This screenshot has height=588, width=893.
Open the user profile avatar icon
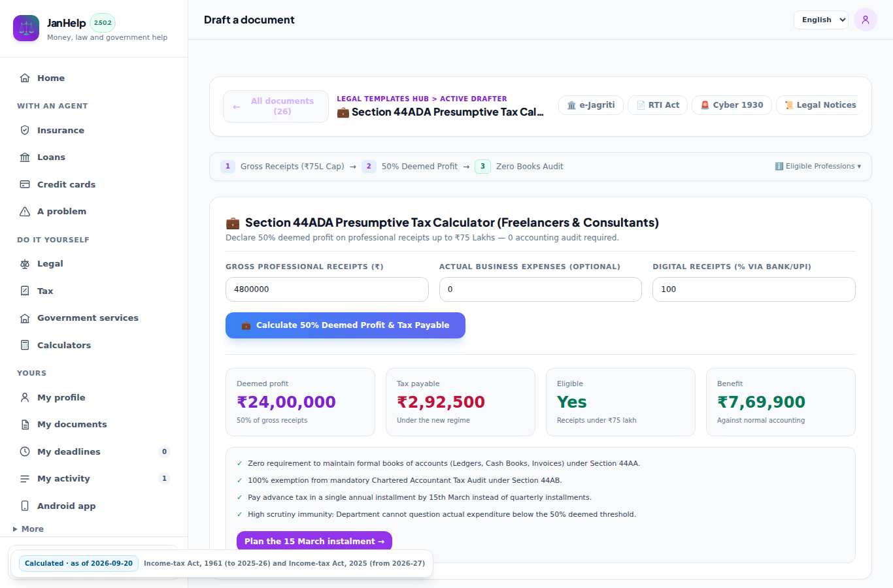[x=866, y=20]
